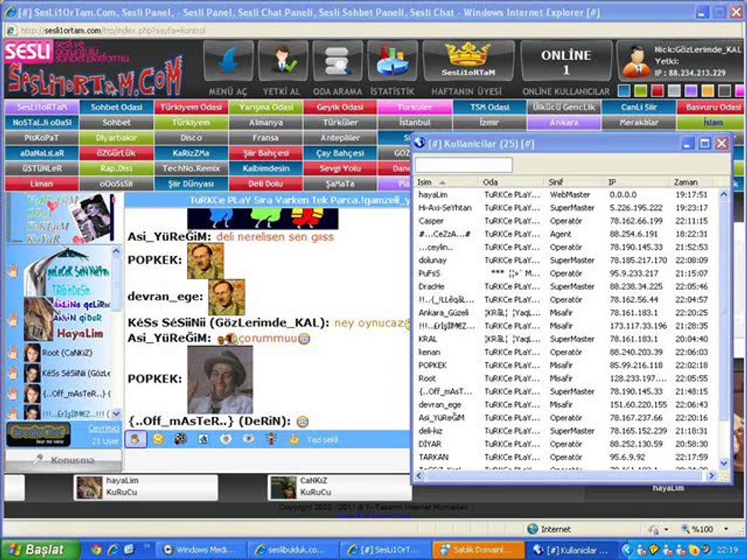Enter the Geyik Odasi room

(x=340, y=107)
